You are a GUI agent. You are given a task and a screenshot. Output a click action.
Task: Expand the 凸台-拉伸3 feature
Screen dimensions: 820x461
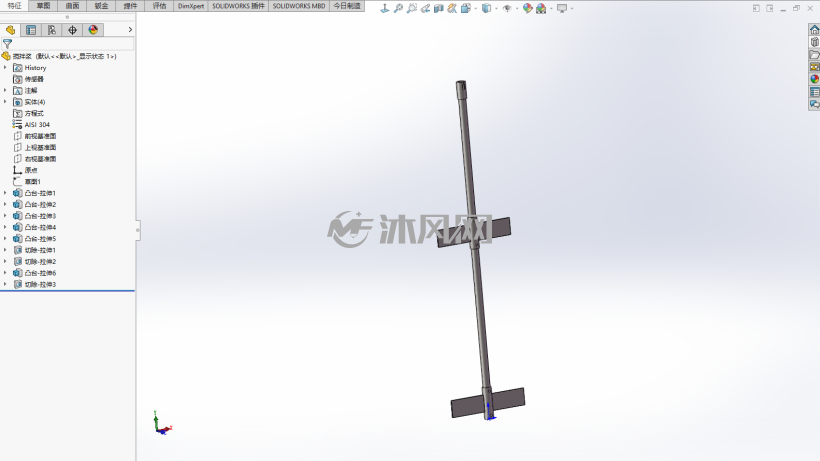pyautogui.click(x=5, y=216)
